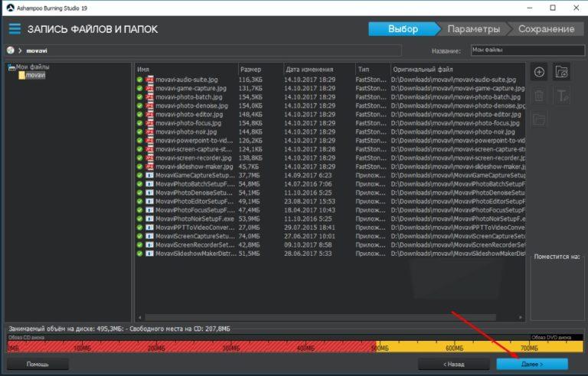Click the add files plus icon
The width and height of the screenshot is (588, 376).
coord(539,72)
